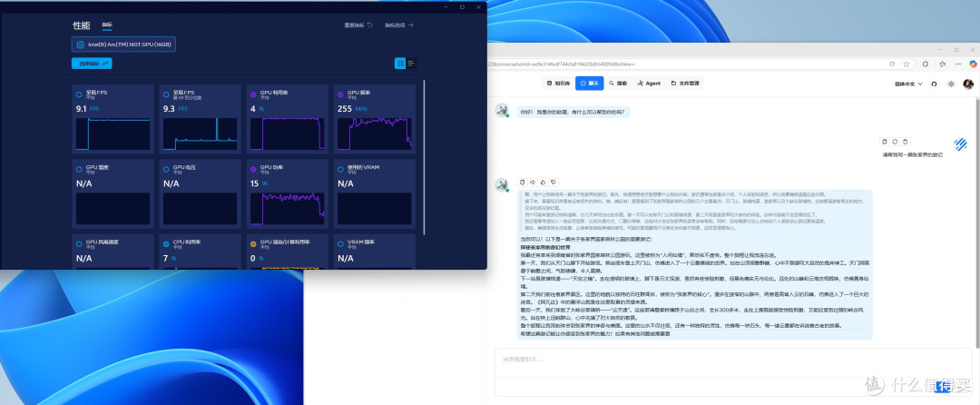Open the user avatar in RAGFlow header
The height and width of the screenshot is (405, 980).
[968, 84]
